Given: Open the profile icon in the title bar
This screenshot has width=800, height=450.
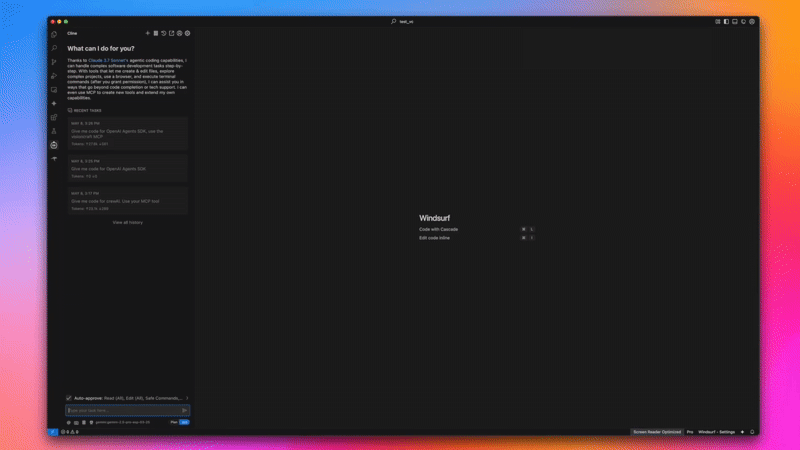Looking at the screenshot, I should [752, 21].
